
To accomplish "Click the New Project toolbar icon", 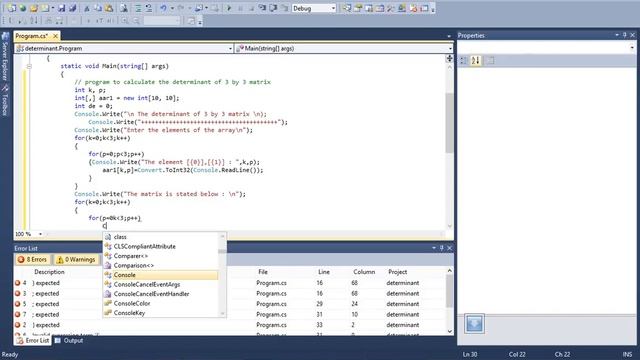I will (x=11, y=8).
